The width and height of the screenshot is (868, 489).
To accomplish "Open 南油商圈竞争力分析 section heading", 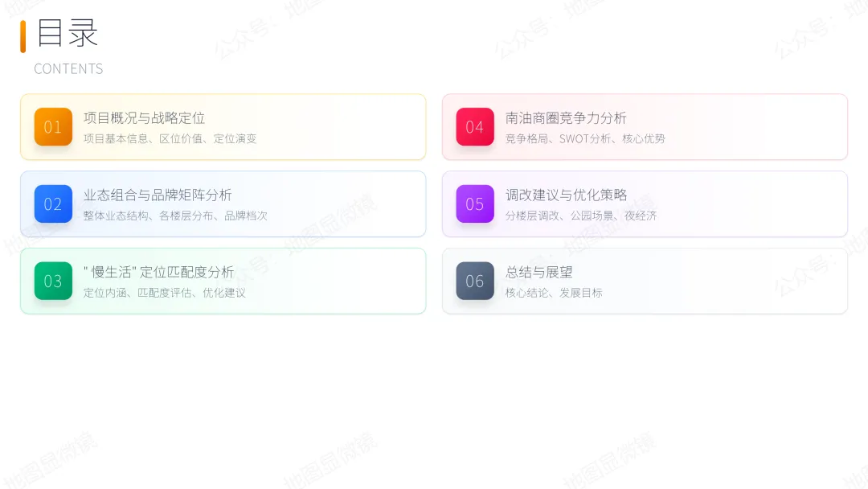I will click(x=566, y=118).
